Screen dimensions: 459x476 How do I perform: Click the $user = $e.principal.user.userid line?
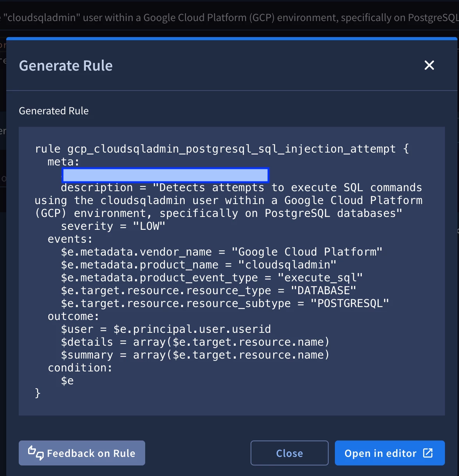pyautogui.click(x=166, y=329)
